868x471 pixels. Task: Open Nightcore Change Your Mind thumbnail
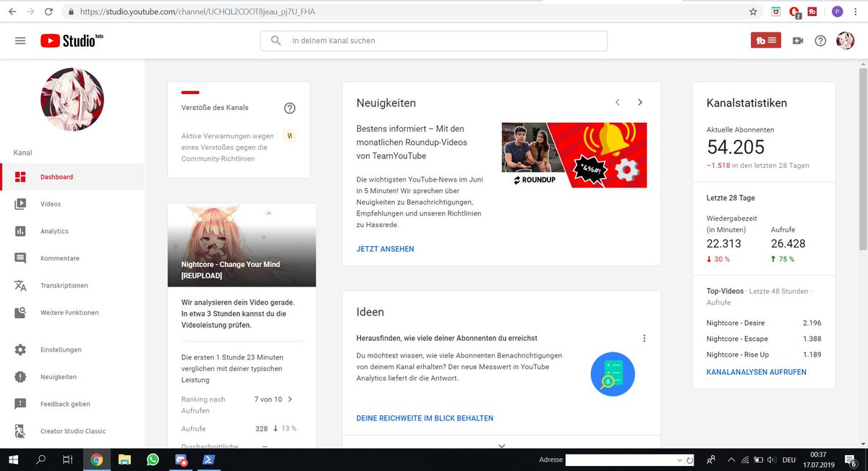tap(242, 245)
